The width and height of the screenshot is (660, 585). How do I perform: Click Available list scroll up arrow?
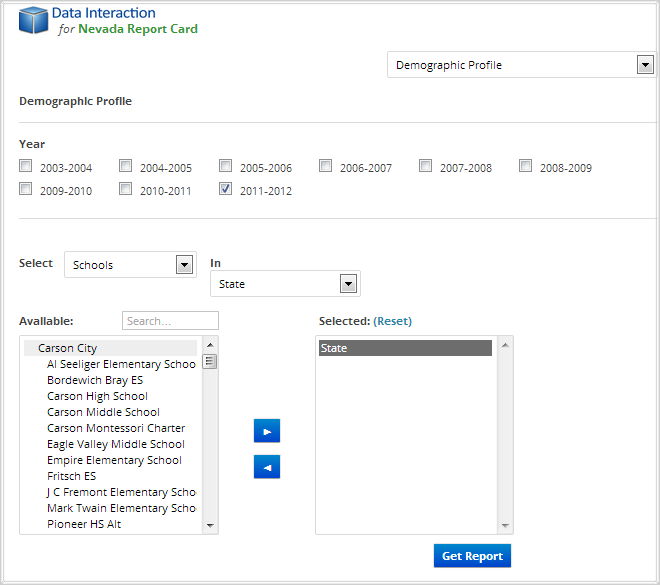click(x=210, y=345)
